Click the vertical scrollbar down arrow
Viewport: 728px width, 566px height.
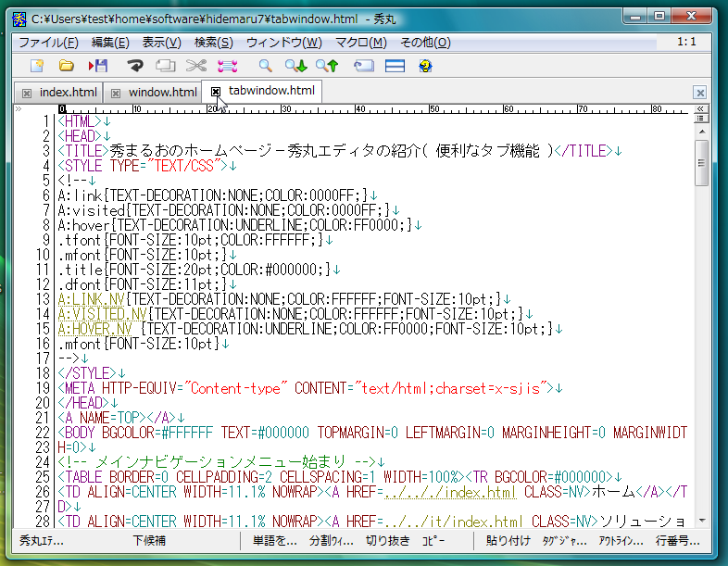click(701, 521)
